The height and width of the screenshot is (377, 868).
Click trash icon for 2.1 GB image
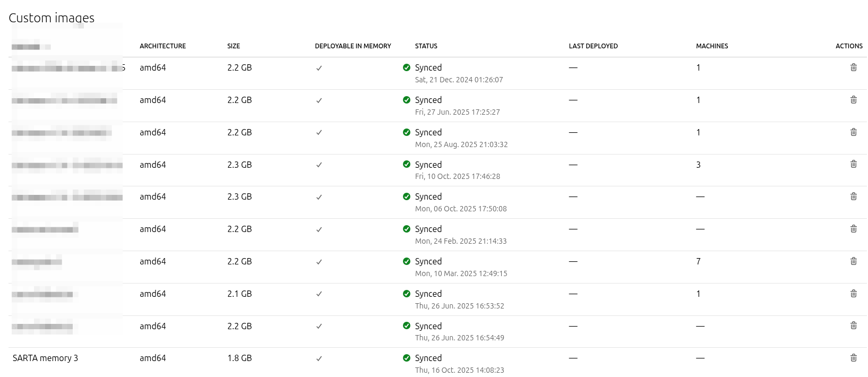(853, 294)
